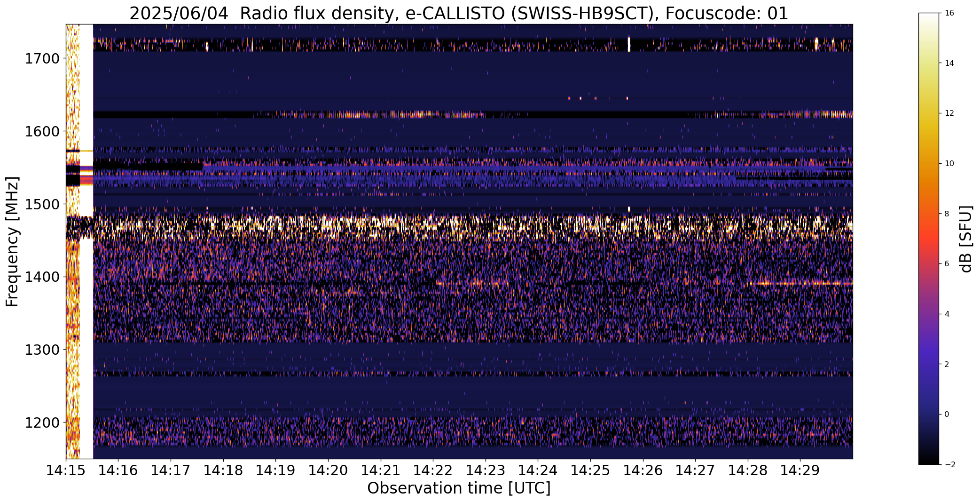Click the 14:22 time tick label

coord(433,470)
